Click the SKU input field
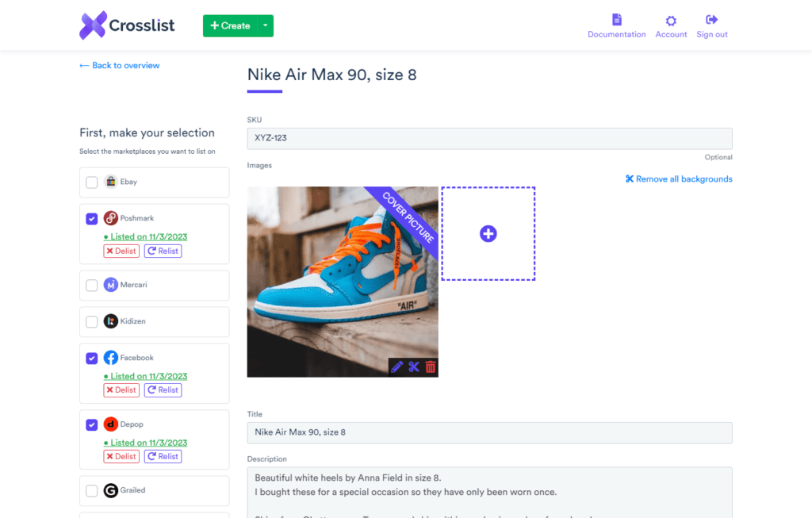The width and height of the screenshot is (812, 518). (x=489, y=138)
